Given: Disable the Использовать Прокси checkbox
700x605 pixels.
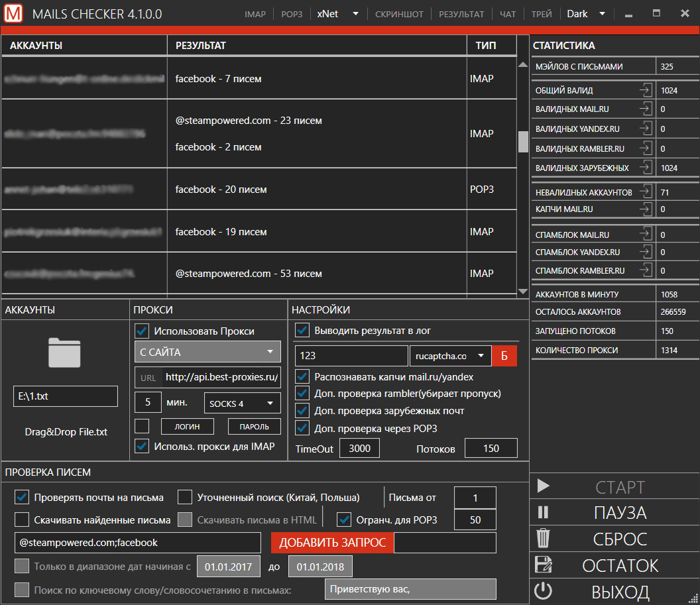Looking at the screenshot, I should tap(142, 331).
